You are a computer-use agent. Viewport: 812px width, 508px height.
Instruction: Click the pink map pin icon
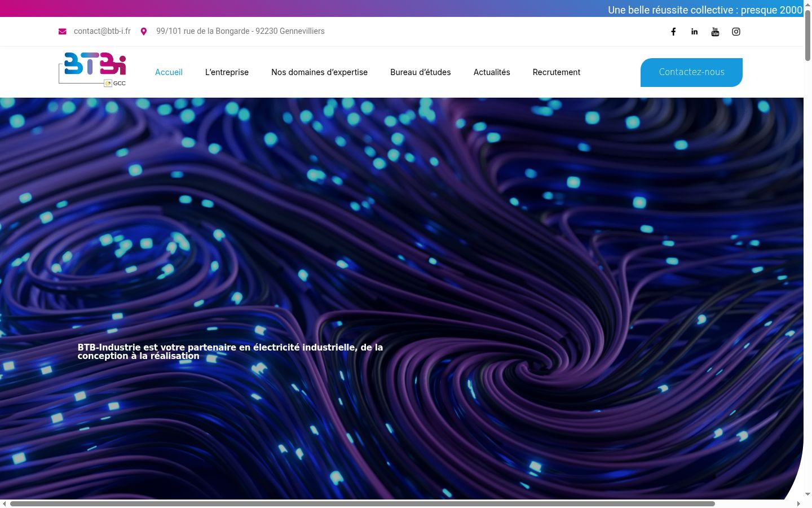click(144, 32)
